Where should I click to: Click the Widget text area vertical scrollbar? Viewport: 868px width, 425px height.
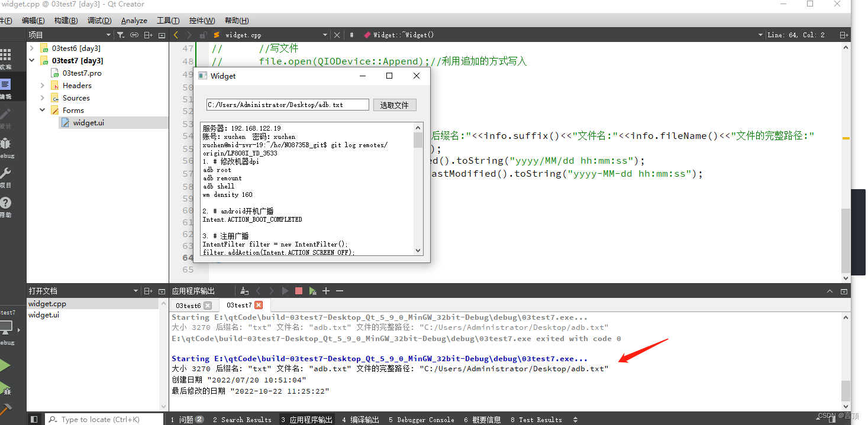point(418,189)
